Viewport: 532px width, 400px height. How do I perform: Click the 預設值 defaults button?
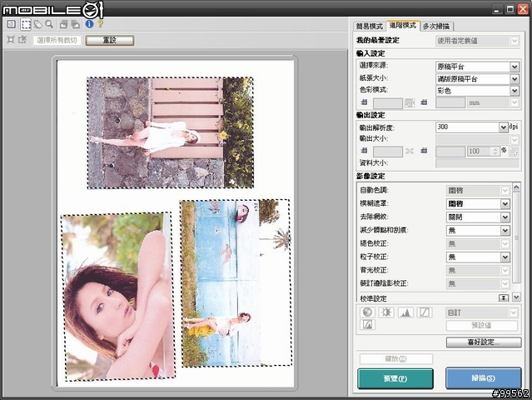click(481, 325)
